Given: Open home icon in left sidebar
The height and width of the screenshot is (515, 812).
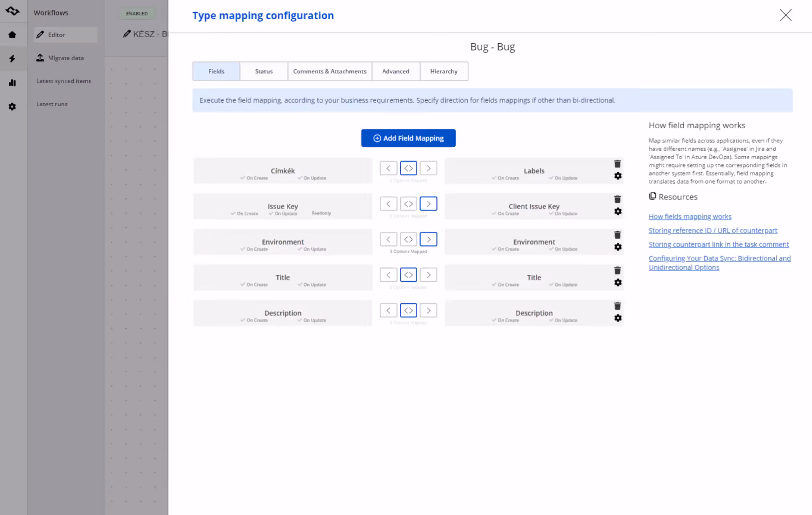Looking at the screenshot, I should click(12, 35).
